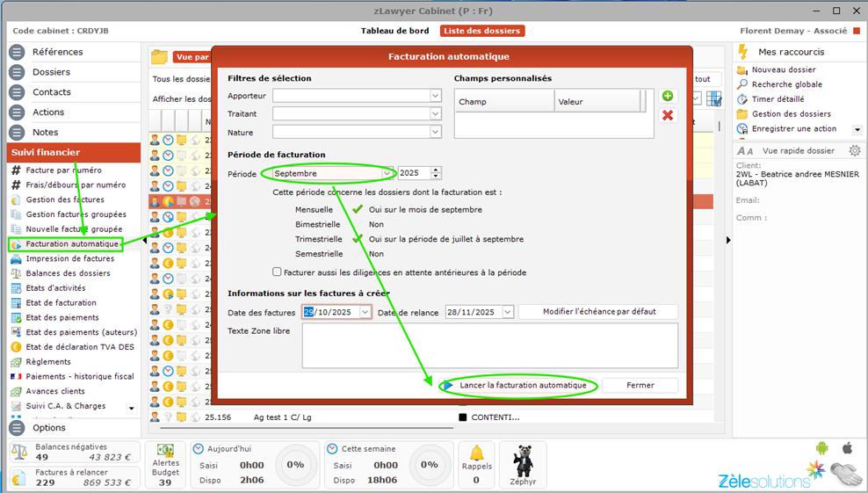Open the settings gear beside Vue rapide dossier
This screenshot has height=493, width=868.
(854, 151)
